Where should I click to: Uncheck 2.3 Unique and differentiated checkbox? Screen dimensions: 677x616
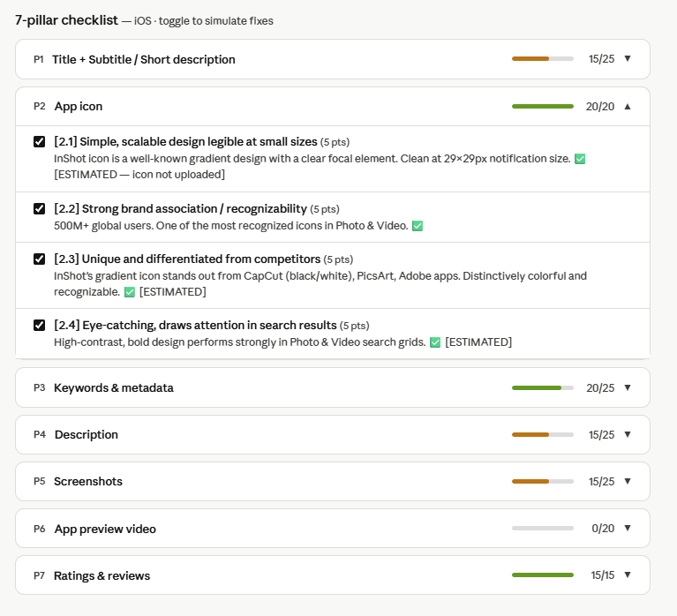pos(39,259)
